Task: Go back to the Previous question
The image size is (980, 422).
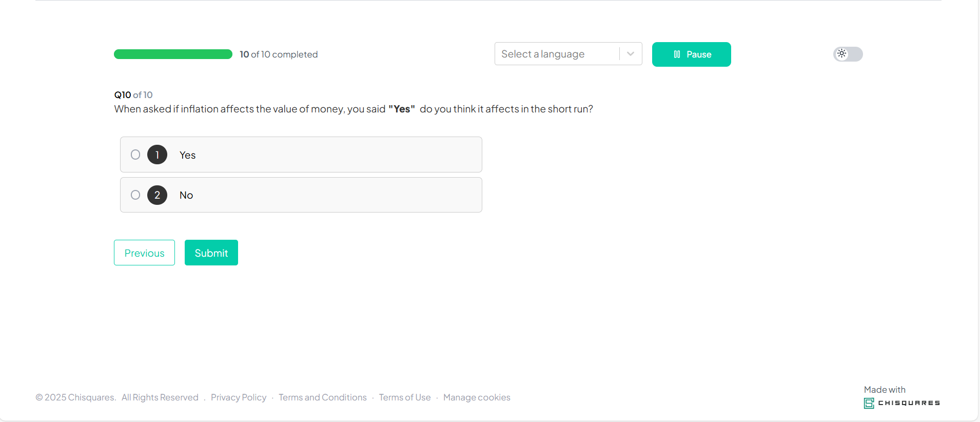Action: [x=144, y=253]
